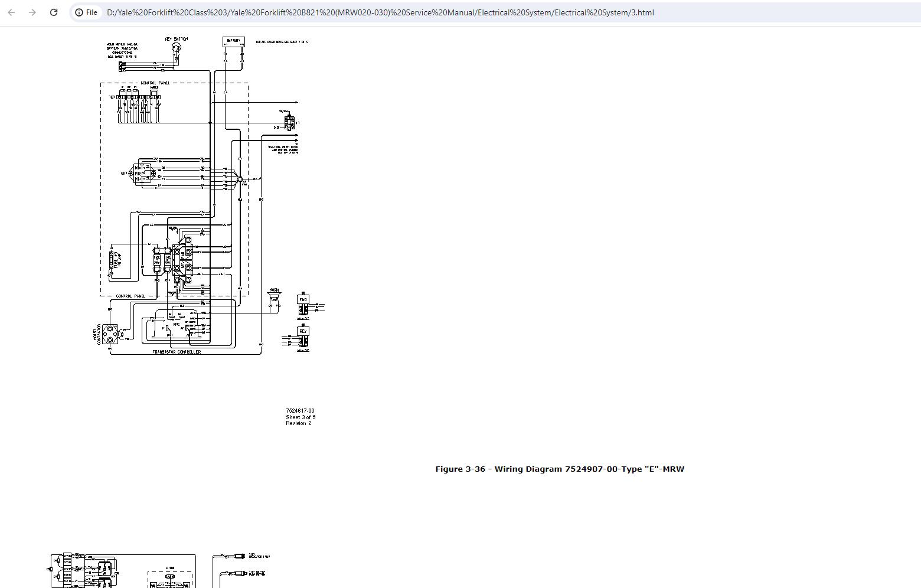
Task: Open the File site information chip
Action: click(86, 12)
